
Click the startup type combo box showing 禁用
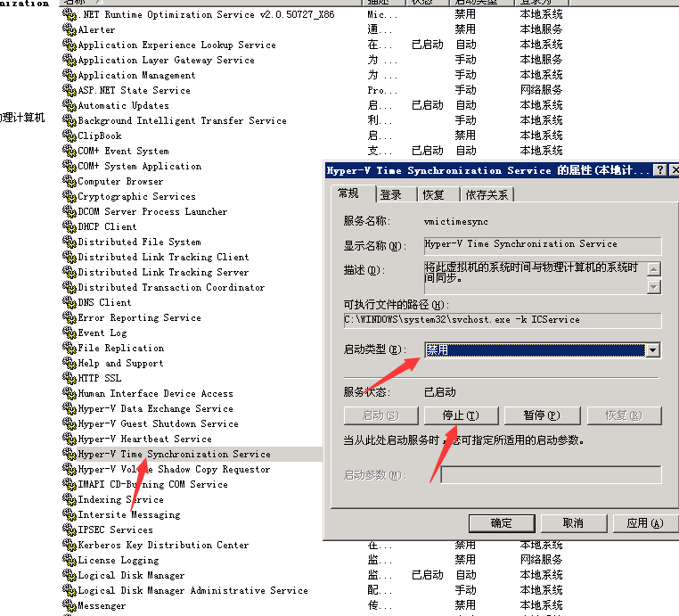click(x=542, y=350)
